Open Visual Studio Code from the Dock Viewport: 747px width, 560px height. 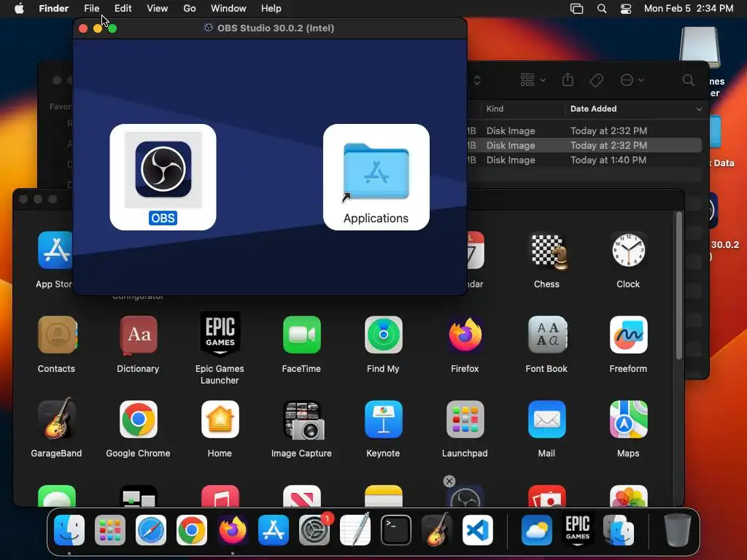[478, 530]
